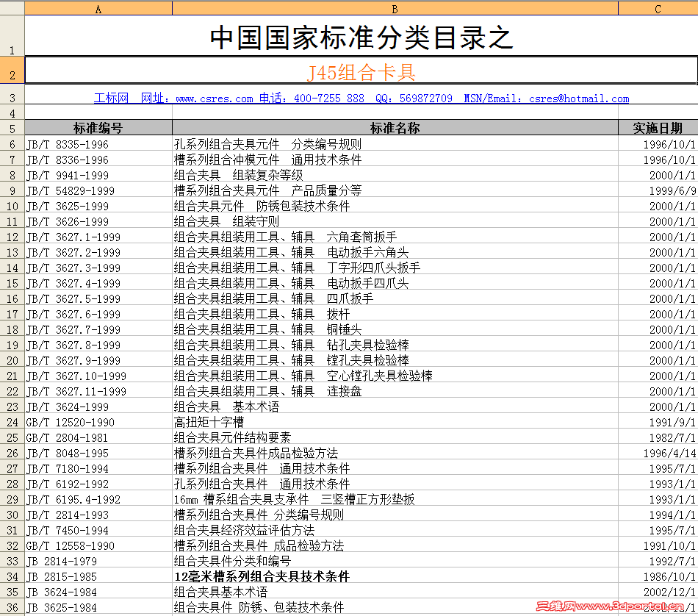Image resolution: width=698 pixels, height=616 pixels.
Task: Click the J45组合卡具 merged cell
Action: coord(361,71)
